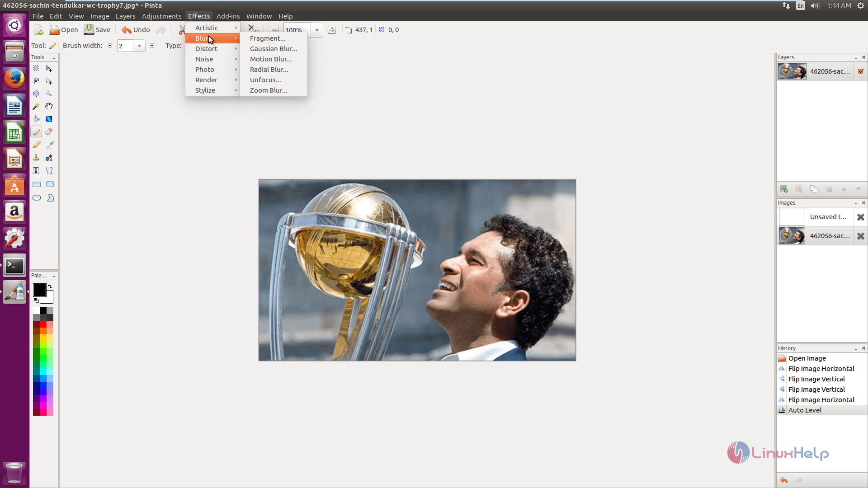Select the Gradient tool
Viewport: 868px width, 488px height.
[49, 119]
